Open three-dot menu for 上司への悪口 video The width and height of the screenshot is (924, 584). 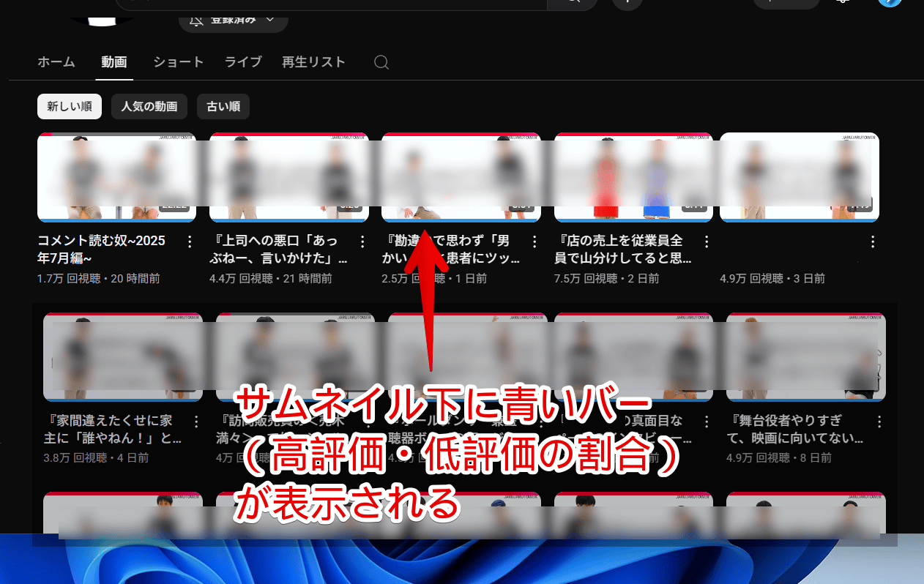(362, 242)
